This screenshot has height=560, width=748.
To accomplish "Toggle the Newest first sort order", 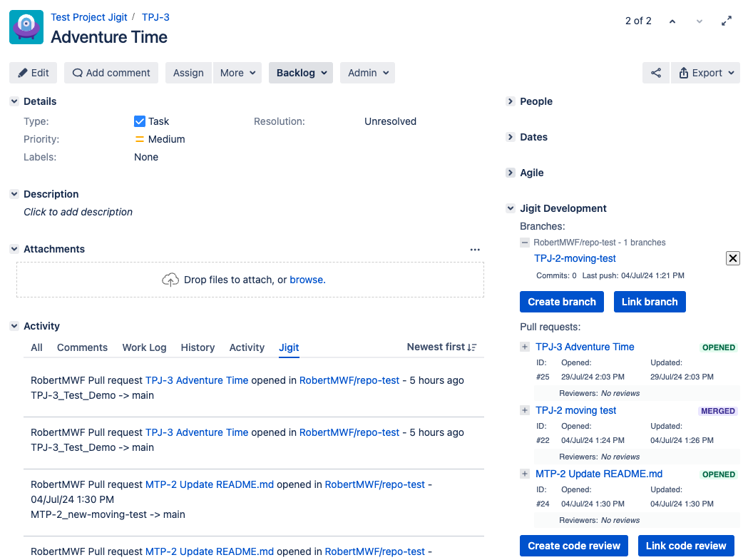I will click(x=441, y=347).
